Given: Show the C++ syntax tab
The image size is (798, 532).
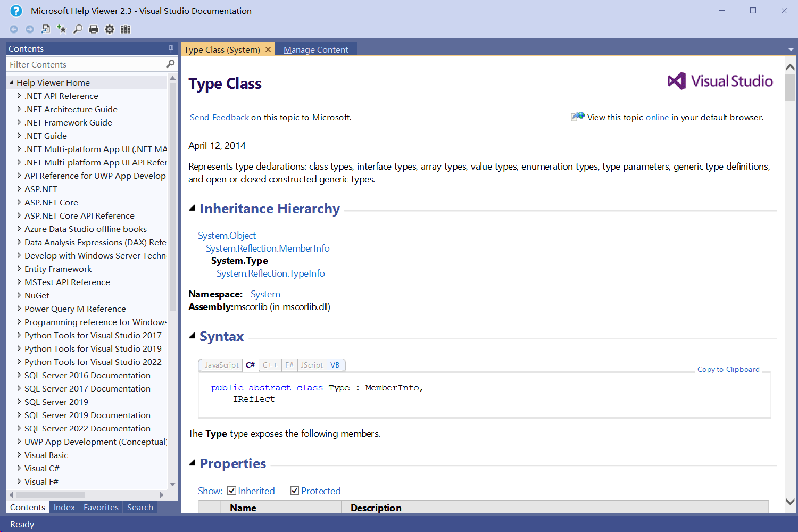Looking at the screenshot, I should [270, 365].
